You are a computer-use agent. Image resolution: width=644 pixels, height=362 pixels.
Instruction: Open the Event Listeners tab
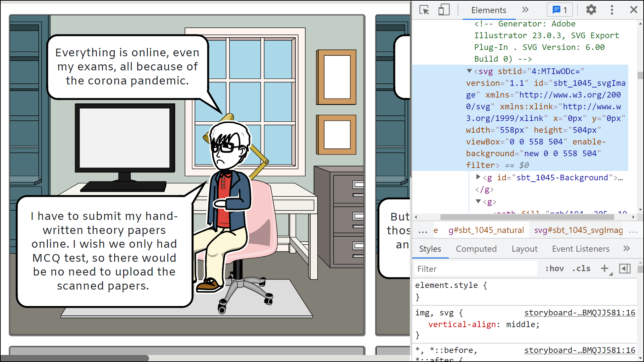(x=580, y=249)
